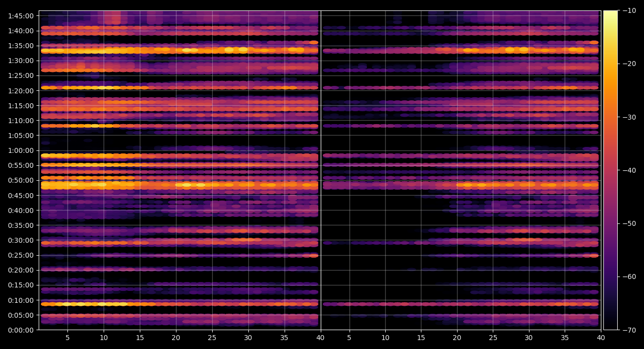Viewport: 644px width, 349px height.
Task: Select x-axis label 30 under right plot
Action: [x=529, y=338]
